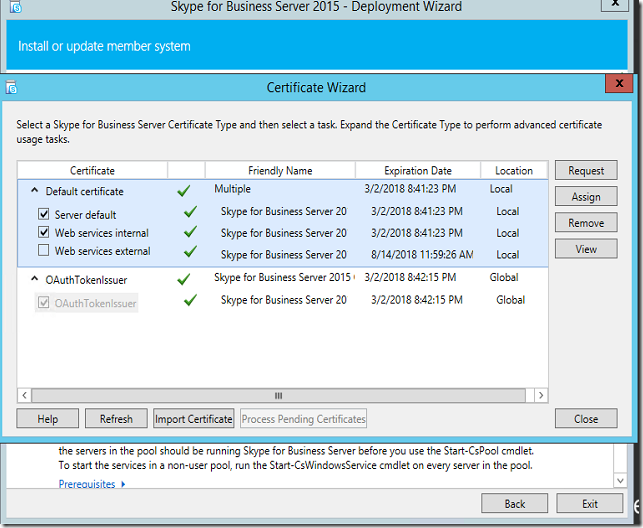Image resolution: width=643 pixels, height=528 pixels.
Task: Select the 'Web services external' row label
Action: coord(103,251)
